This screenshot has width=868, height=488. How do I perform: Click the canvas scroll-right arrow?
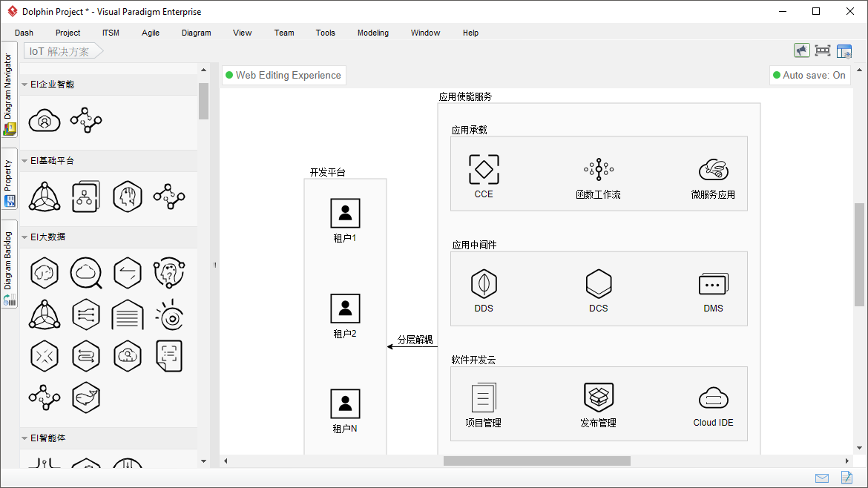click(847, 461)
